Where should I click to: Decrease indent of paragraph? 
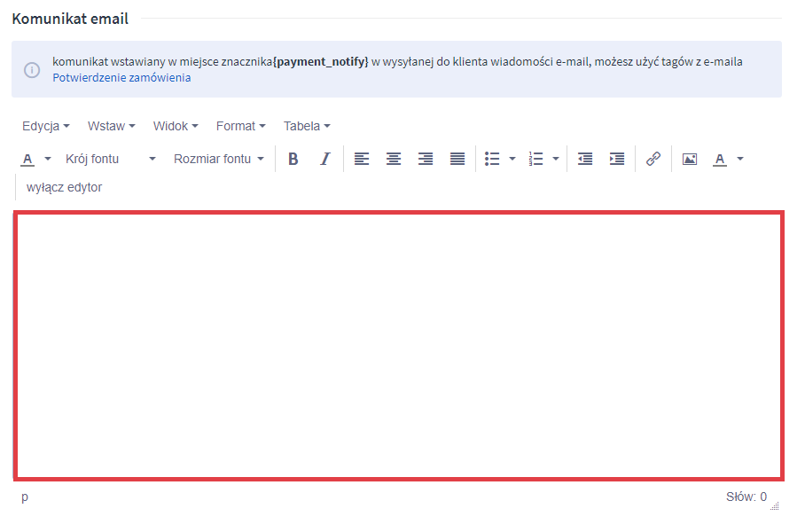coord(585,159)
